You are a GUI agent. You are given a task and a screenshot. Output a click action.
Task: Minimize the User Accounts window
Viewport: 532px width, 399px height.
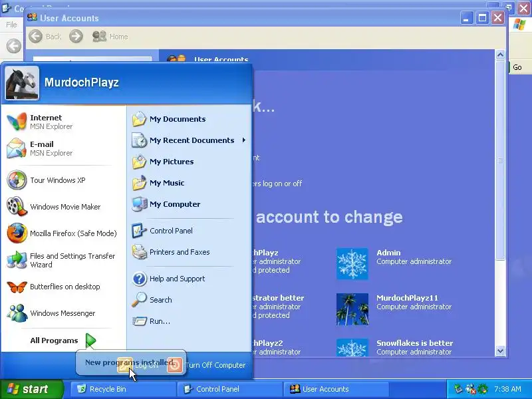click(x=467, y=18)
